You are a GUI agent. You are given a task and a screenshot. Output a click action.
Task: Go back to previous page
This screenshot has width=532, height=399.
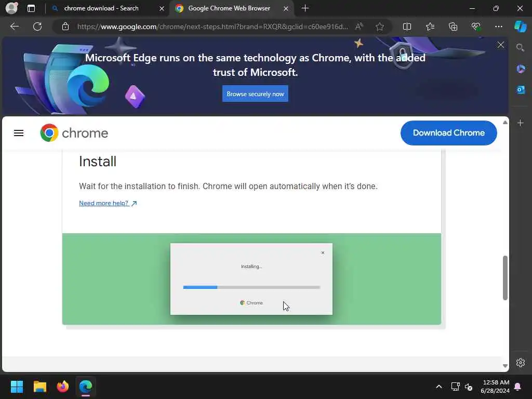click(14, 26)
